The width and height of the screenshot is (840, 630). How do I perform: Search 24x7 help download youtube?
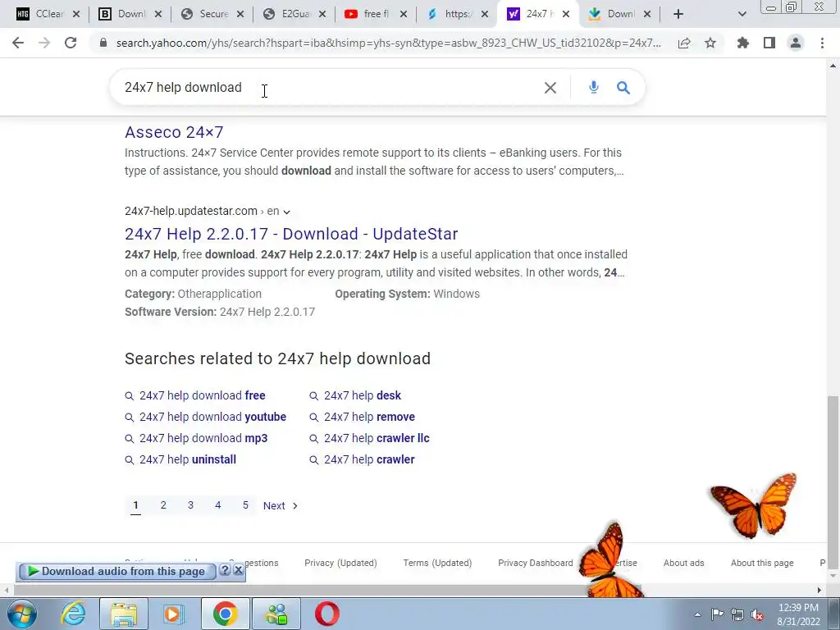click(x=212, y=417)
